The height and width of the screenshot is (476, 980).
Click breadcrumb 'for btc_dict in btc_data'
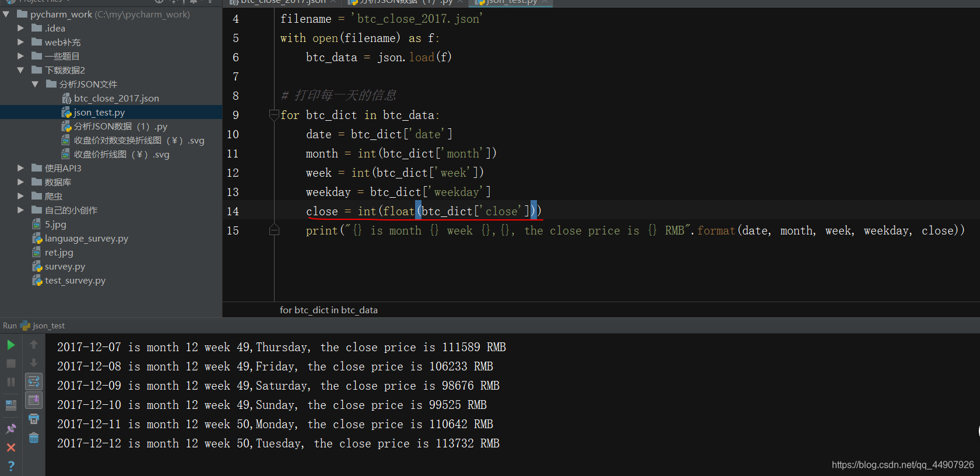click(x=329, y=310)
